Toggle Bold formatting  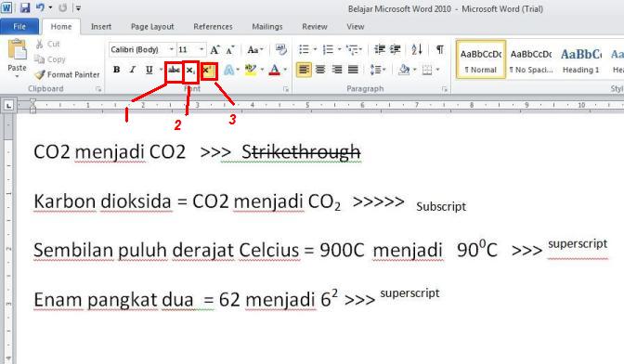click(x=117, y=70)
